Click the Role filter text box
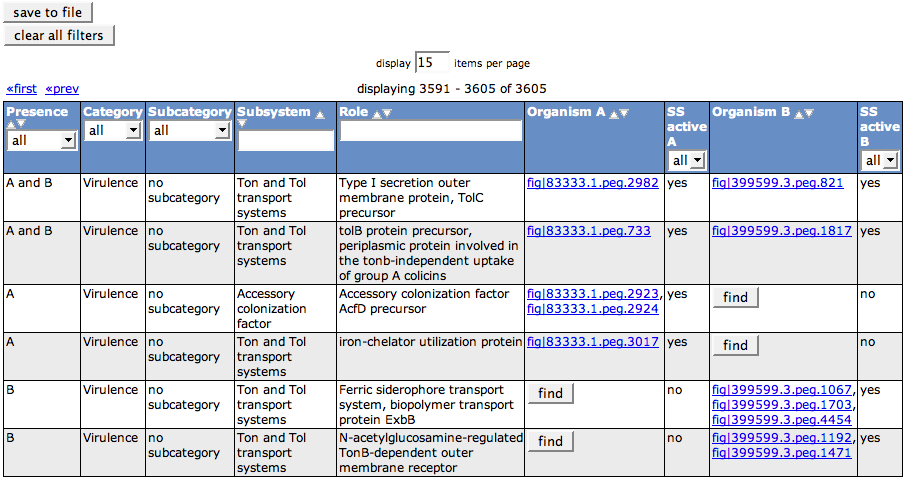Viewport: 903px width, 477px height. pyautogui.click(x=431, y=131)
